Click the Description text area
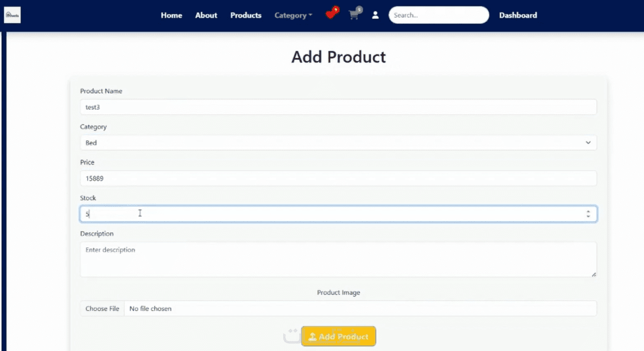The width and height of the screenshot is (644, 351). pos(338,259)
